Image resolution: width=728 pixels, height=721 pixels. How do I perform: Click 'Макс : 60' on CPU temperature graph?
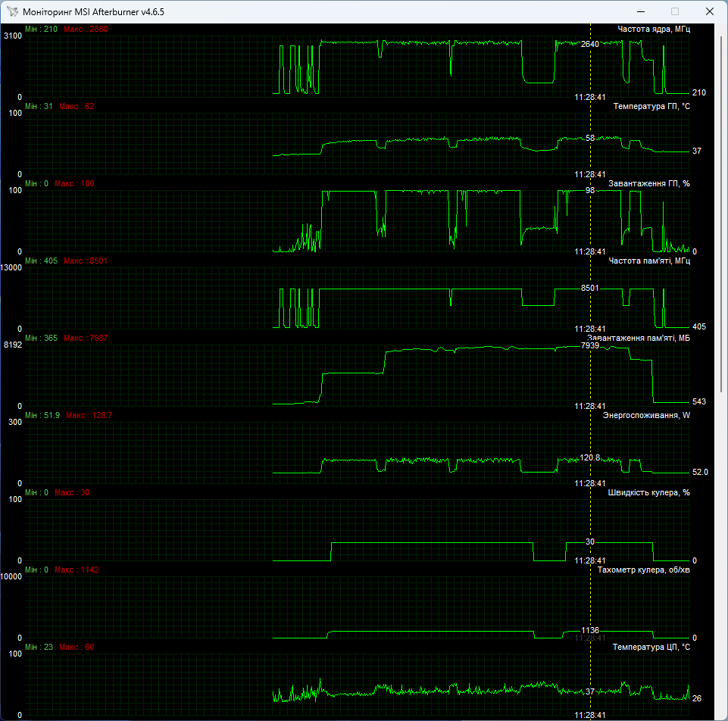(x=77, y=648)
